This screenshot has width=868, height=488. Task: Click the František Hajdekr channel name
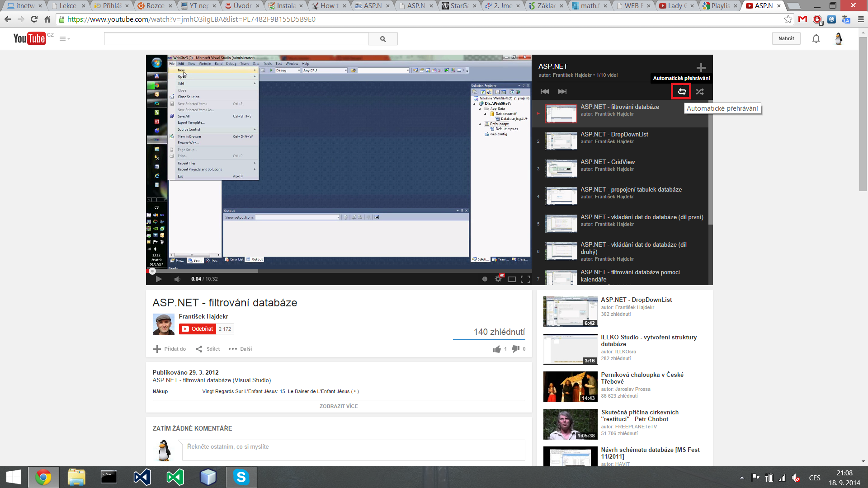(203, 316)
